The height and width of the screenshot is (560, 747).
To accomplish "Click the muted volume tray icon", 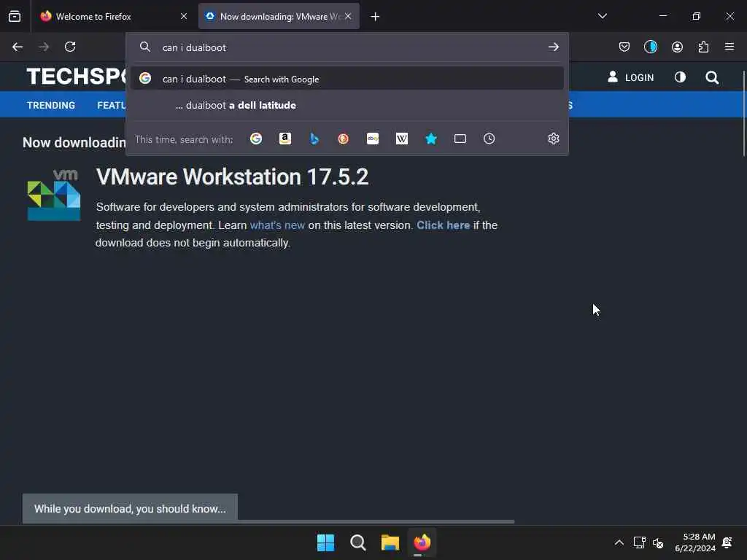I will pos(658,542).
